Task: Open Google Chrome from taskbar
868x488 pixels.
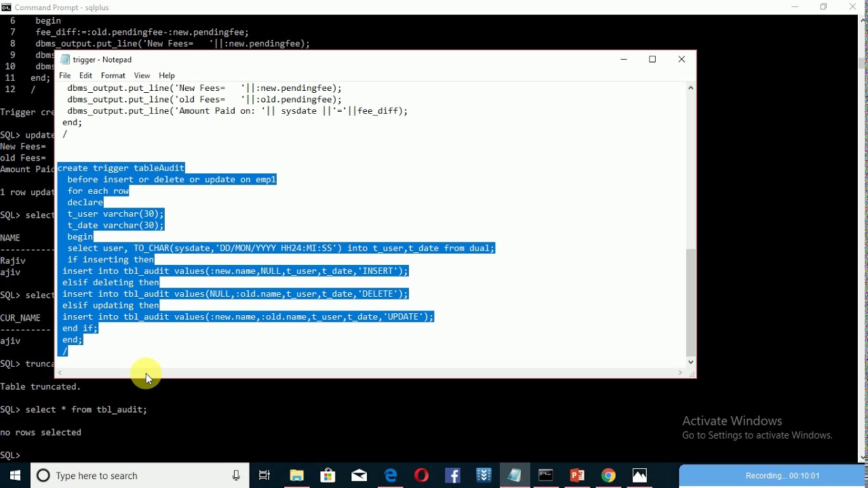Action: point(609,476)
